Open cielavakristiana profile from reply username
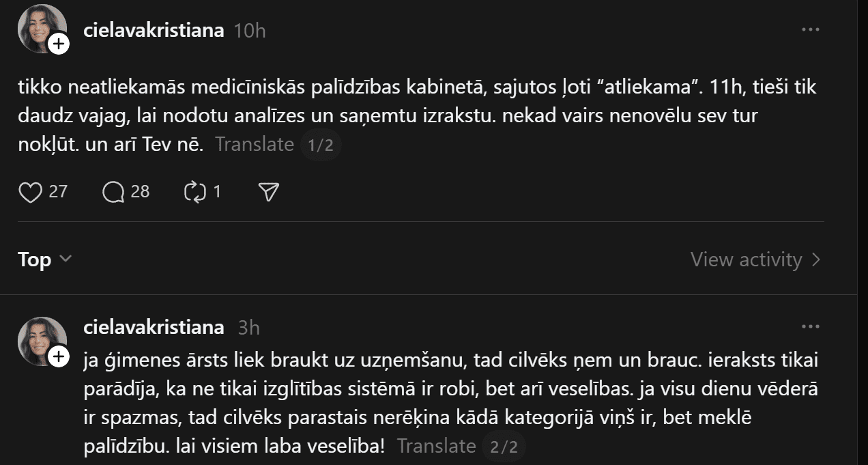This screenshot has height=465, width=868. tap(154, 328)
